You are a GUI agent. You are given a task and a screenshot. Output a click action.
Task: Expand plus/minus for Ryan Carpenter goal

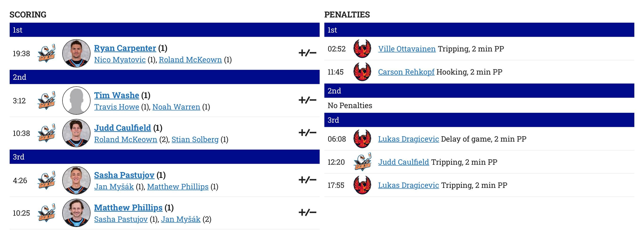pos(307,53)
